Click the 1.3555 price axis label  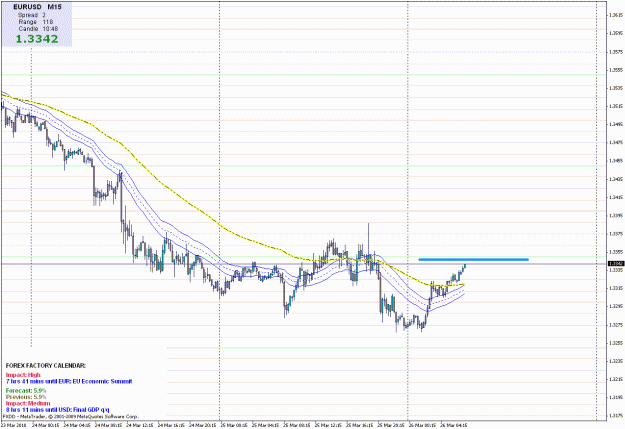(616, 70)
